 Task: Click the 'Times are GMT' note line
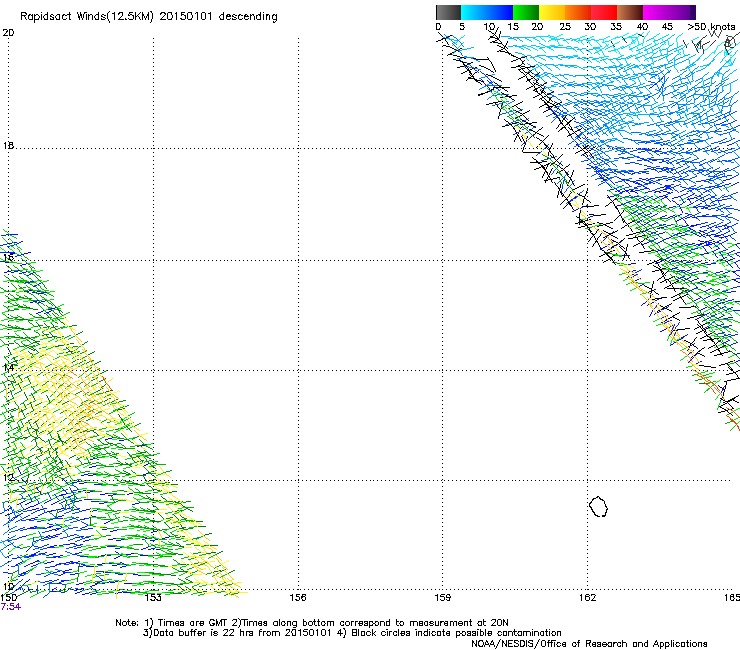point(312,623)
